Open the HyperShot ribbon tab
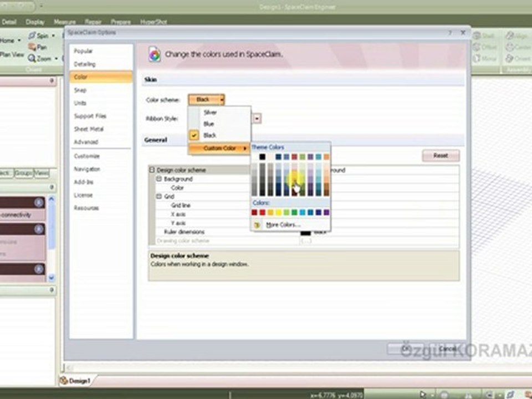The width and height of the screenshot is (532, 399). [x=154, y=22]
